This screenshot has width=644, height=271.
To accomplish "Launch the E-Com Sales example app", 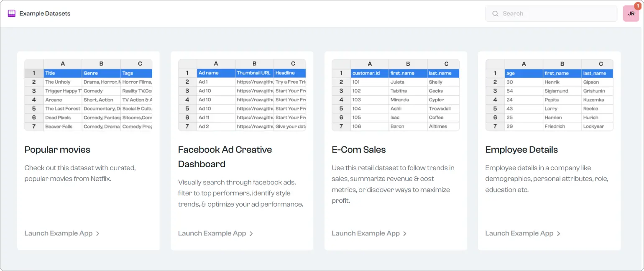I will [365, 233].
